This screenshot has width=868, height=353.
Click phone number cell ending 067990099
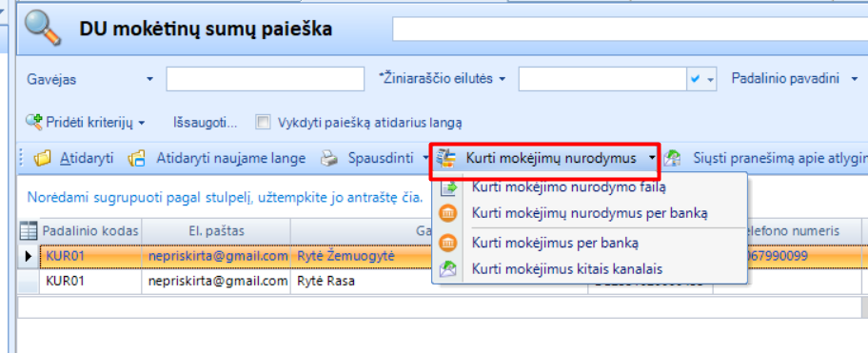coord(804,256)
